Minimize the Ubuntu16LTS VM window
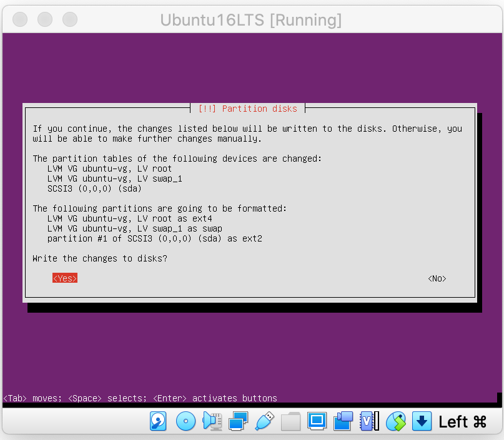 tap(45, 19)
